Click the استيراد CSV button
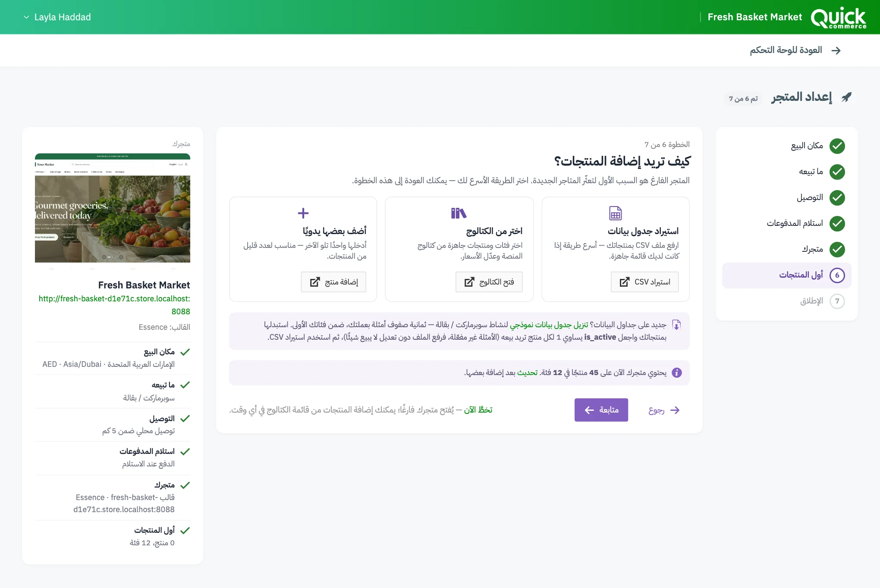 click(x=644, y=282)
